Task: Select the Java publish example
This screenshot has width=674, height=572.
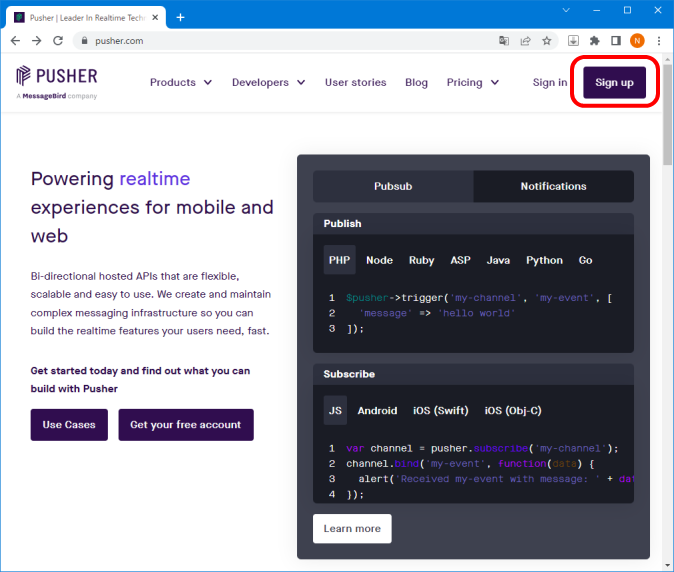Action: pos(498,260)
